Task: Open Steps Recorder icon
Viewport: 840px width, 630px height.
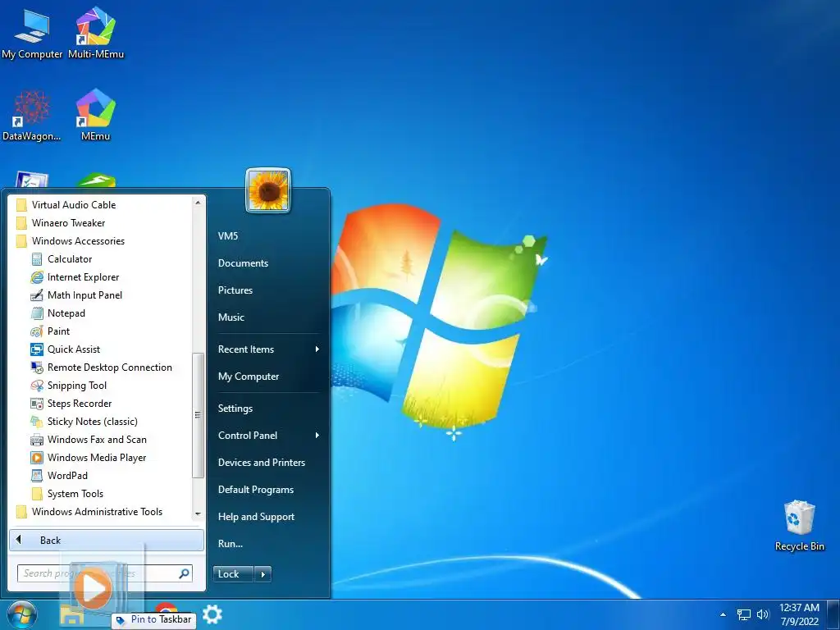Action: [x=36, y=404]
